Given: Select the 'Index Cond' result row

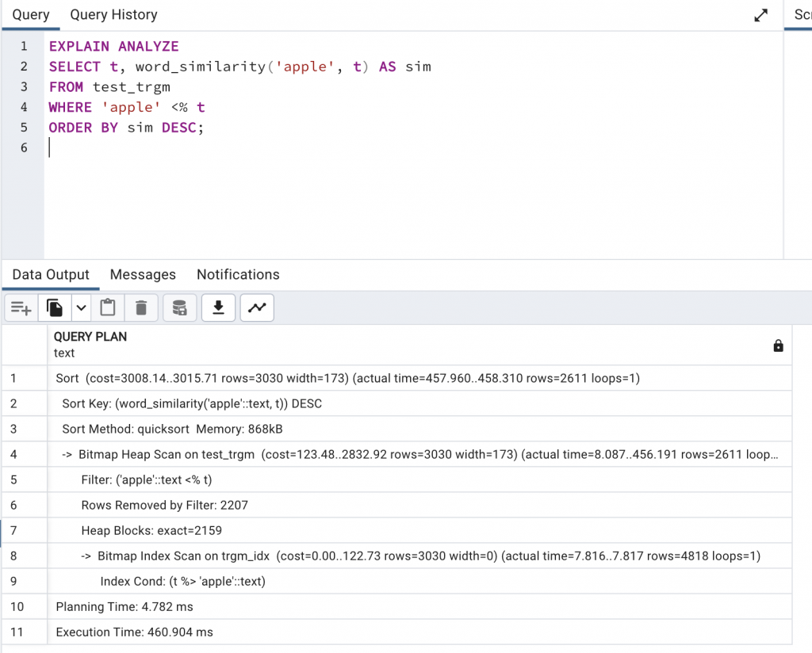Looking at the screenshot, I should pos(419,581).
